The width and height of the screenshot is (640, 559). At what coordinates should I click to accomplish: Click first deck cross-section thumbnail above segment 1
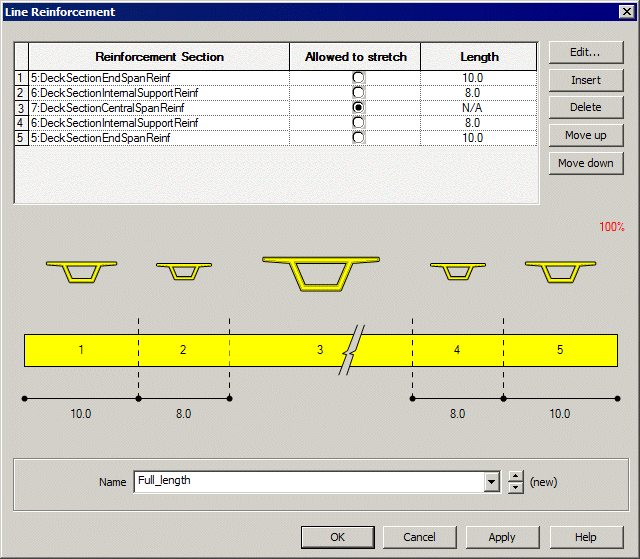[82, 272]
